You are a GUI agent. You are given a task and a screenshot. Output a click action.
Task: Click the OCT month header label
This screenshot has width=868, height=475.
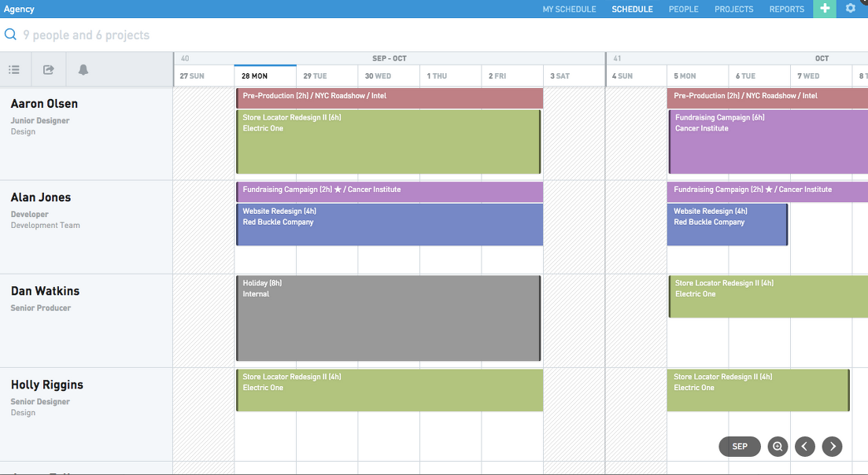coord(822,58)
